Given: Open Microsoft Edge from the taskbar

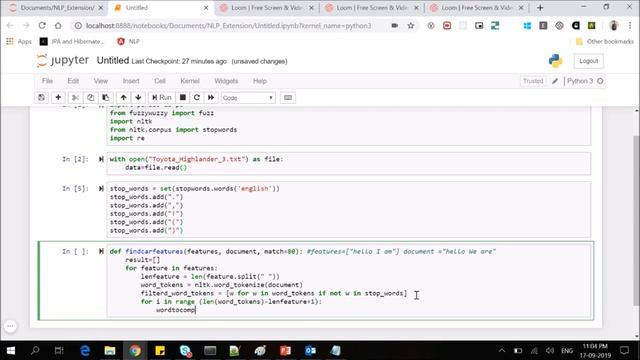Looking at the screenshot, I should coord(85,351).
